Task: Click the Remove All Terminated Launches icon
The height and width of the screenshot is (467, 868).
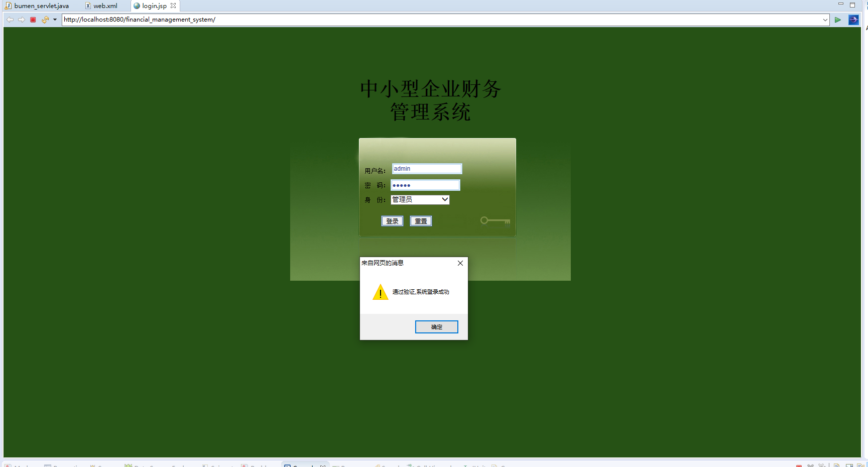Action: (x=822, y=465)
